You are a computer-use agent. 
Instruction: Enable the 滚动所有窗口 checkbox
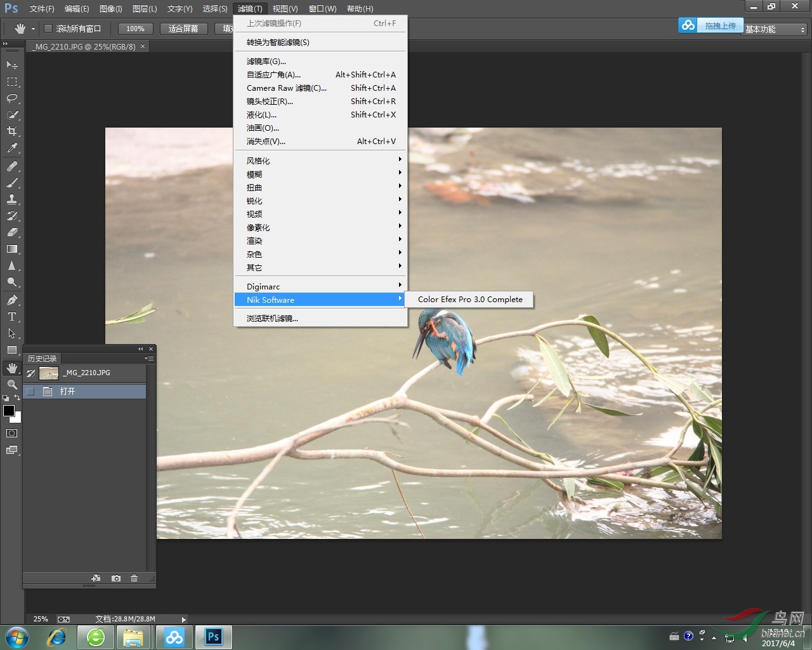click(48, 29)
